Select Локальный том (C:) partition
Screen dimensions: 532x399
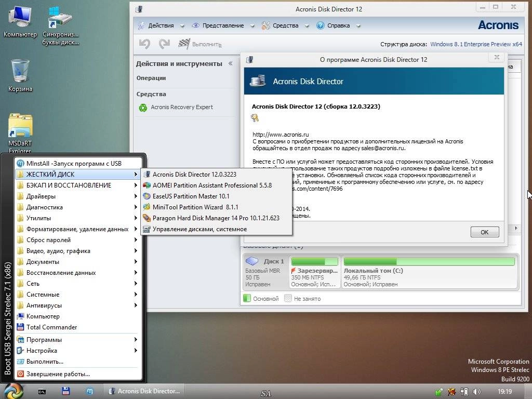pos(429,272)
